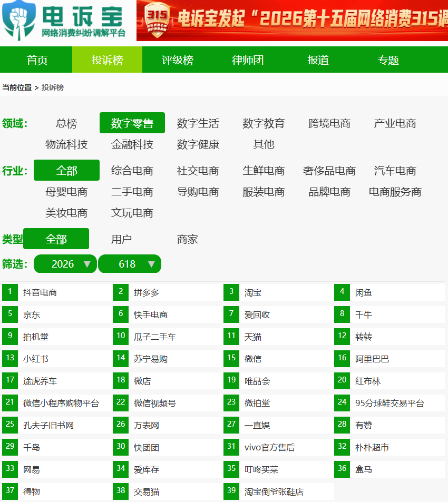The image size is (448, 502).
Task: Open rank 24 95分球鞋交易平台 entry
Action: tap(389, 403)
